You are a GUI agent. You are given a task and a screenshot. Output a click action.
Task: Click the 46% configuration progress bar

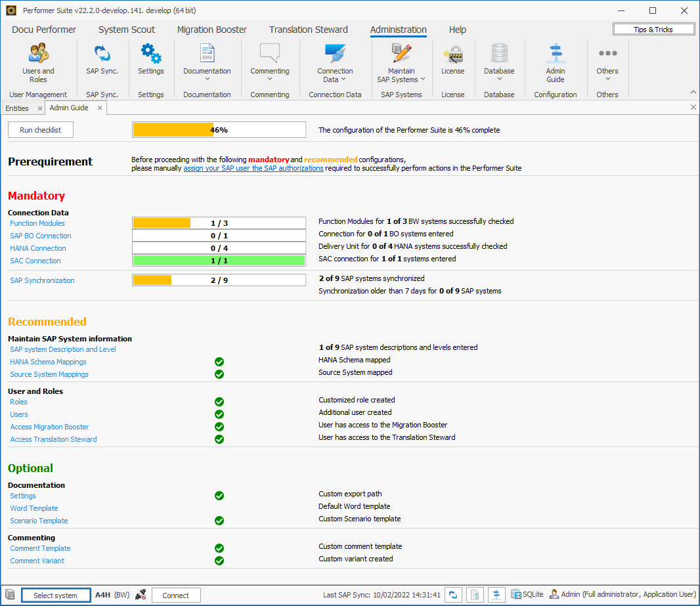219,129
